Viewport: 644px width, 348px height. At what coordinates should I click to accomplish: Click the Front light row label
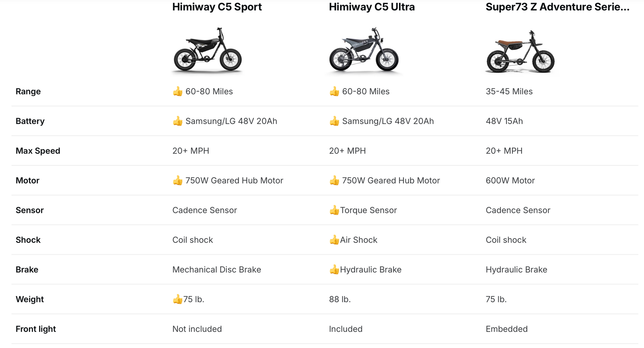36,329
